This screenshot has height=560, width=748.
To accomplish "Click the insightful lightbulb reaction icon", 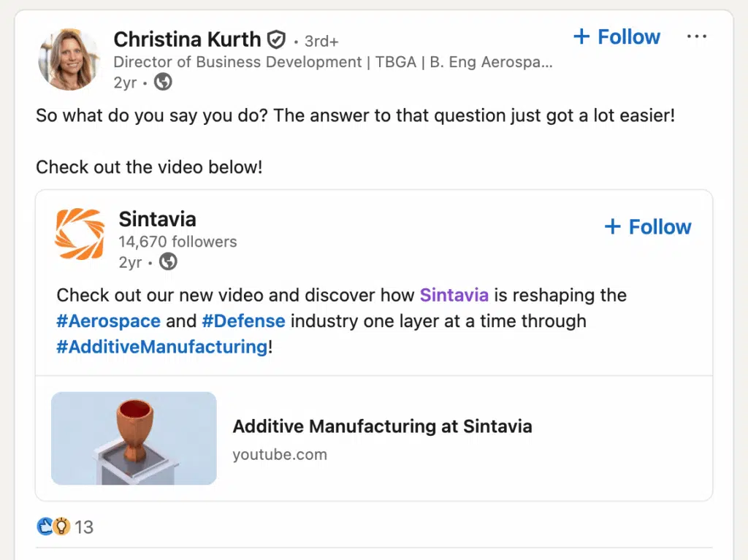I will (x=61, y=526).
